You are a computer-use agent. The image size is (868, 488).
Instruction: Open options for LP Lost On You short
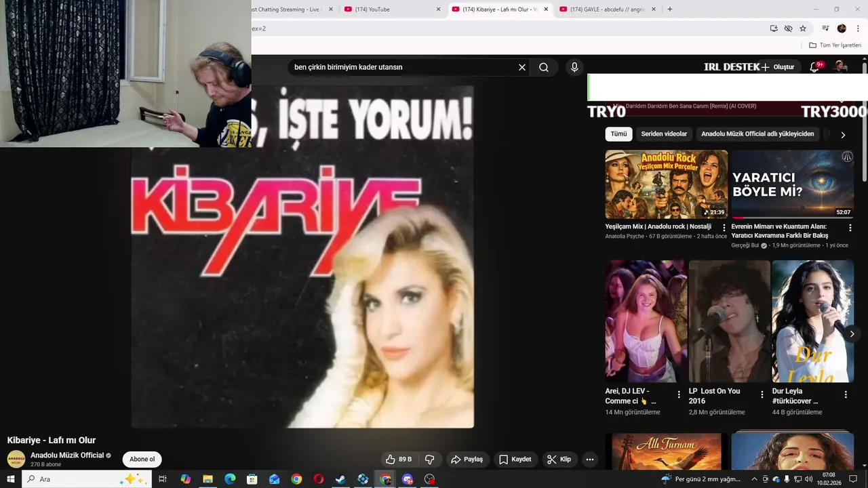click(762, 394)
